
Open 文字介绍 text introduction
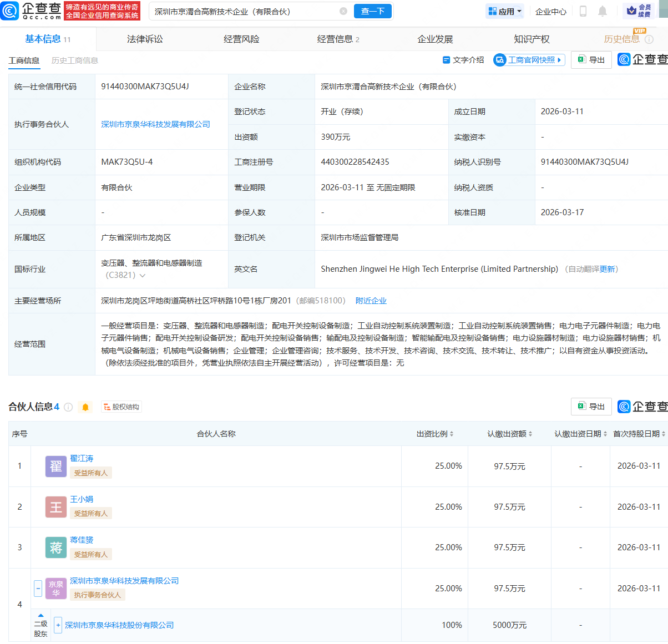pyautogui.click(x=463, y=60)
